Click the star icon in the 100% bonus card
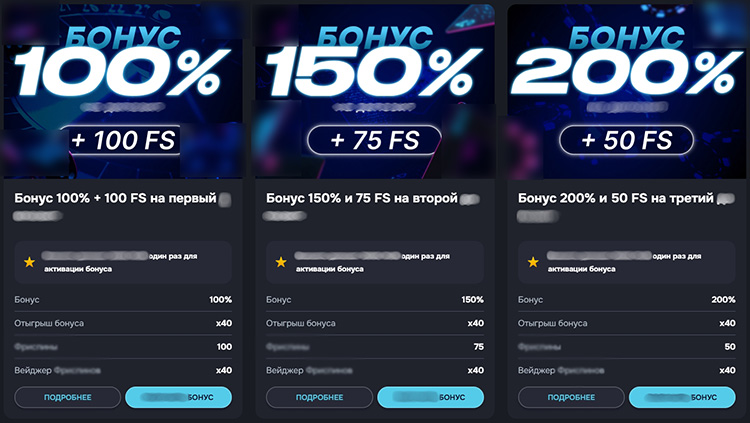This screenshot has height=423, width=750. 29,262
